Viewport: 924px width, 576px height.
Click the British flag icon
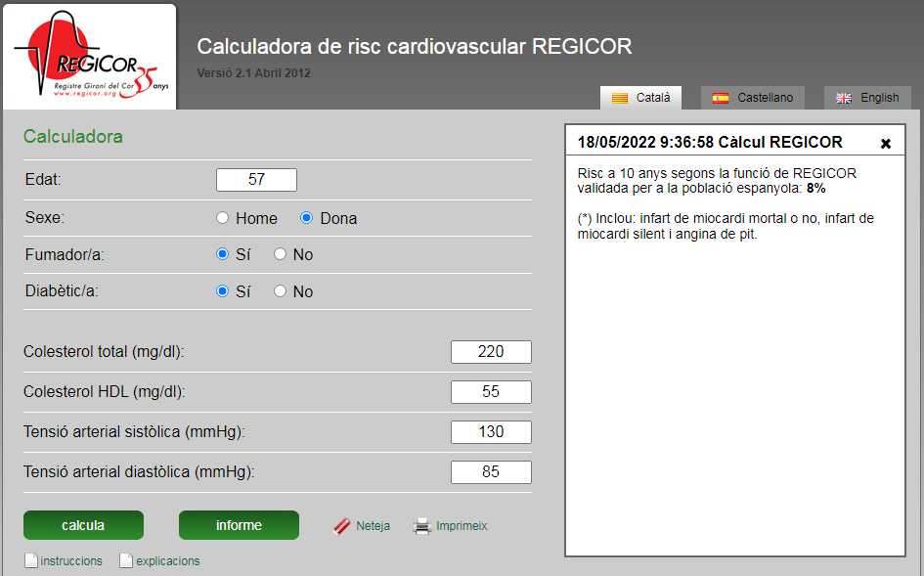(x=844, y=98)
